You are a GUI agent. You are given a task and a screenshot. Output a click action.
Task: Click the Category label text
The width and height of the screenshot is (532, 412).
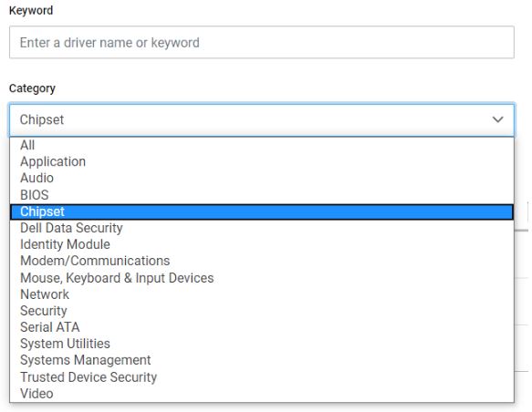point(32,88)
